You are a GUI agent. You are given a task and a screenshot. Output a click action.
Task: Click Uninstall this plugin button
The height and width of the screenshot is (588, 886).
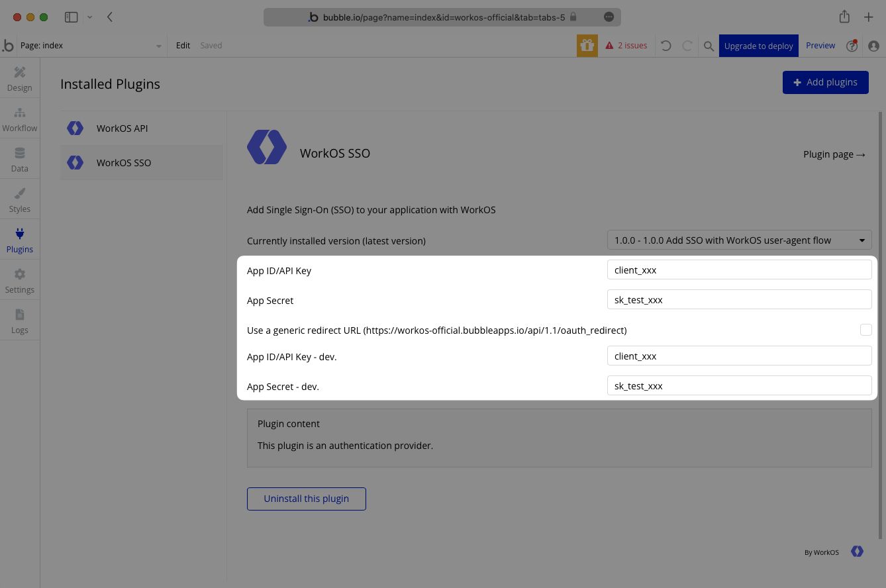click(x=306, y=499)
